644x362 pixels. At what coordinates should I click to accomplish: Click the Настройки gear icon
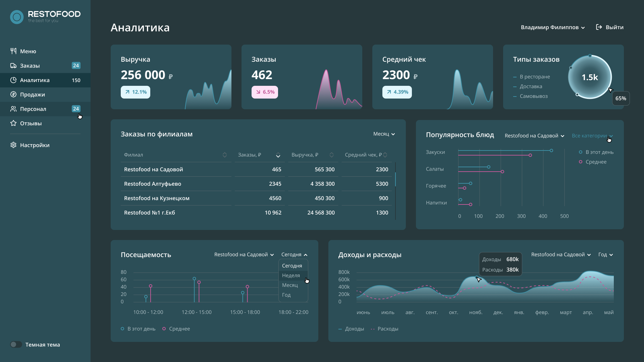click(13, 145)
